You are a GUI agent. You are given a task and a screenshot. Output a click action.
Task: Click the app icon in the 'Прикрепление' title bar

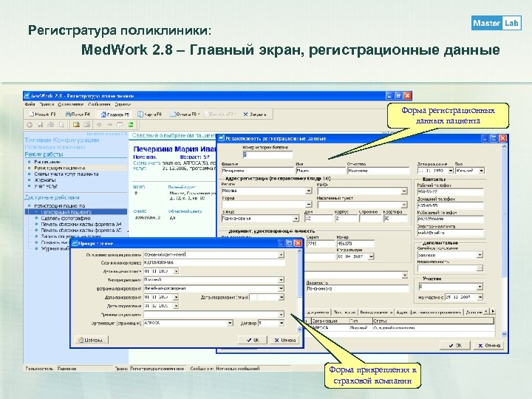point(75,243)
